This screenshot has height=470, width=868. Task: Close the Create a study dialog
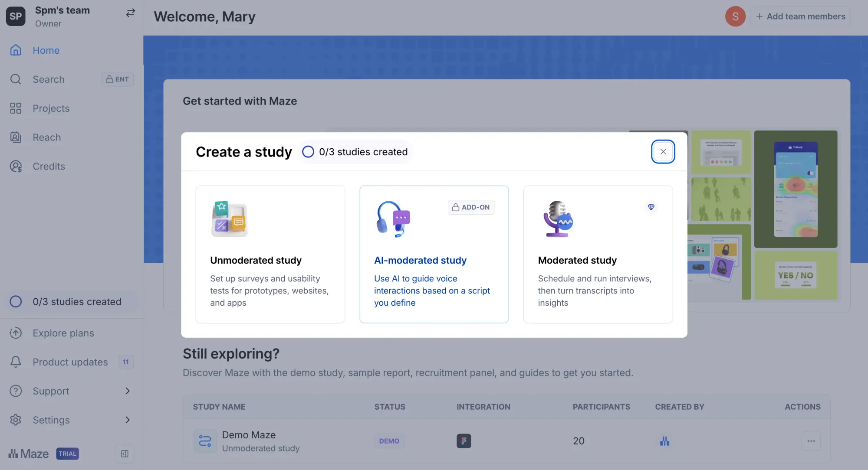click(663, 152)
